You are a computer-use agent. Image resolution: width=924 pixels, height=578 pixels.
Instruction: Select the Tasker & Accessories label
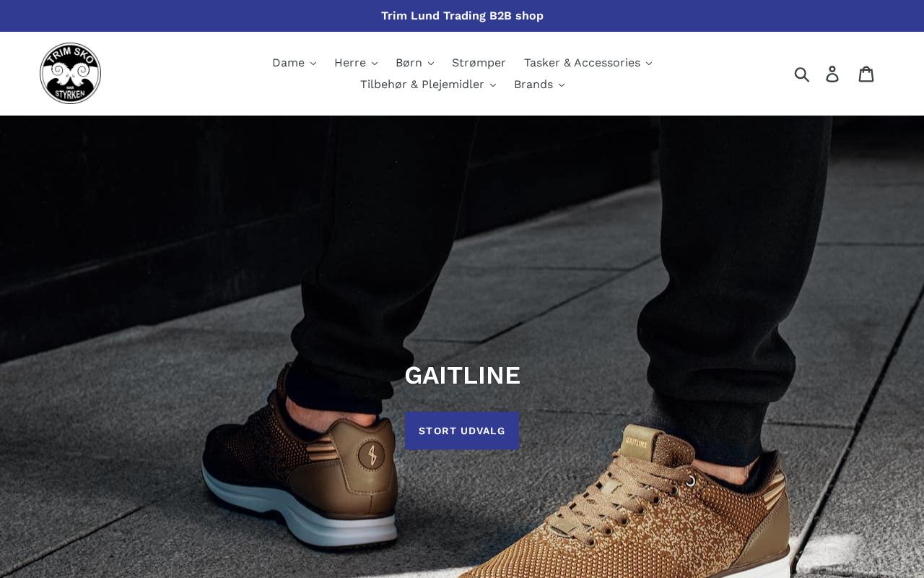coord(582,63)
